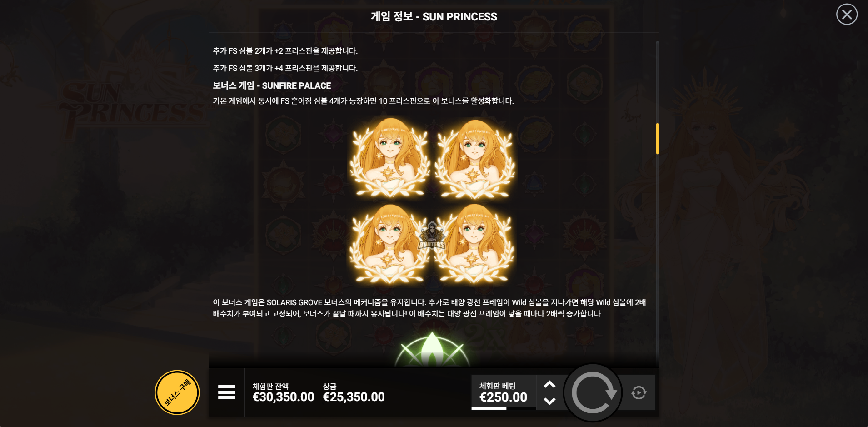Click the spin button
The height and width of the screenshot is (427, 868).
point(593,392)
